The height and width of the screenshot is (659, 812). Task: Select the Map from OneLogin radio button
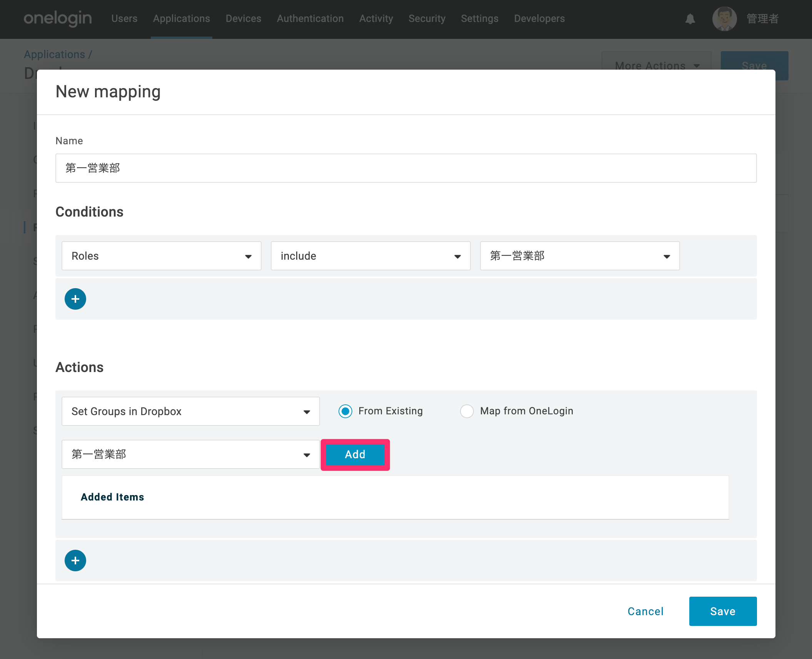pyautogui.click(x=467, y=411)
